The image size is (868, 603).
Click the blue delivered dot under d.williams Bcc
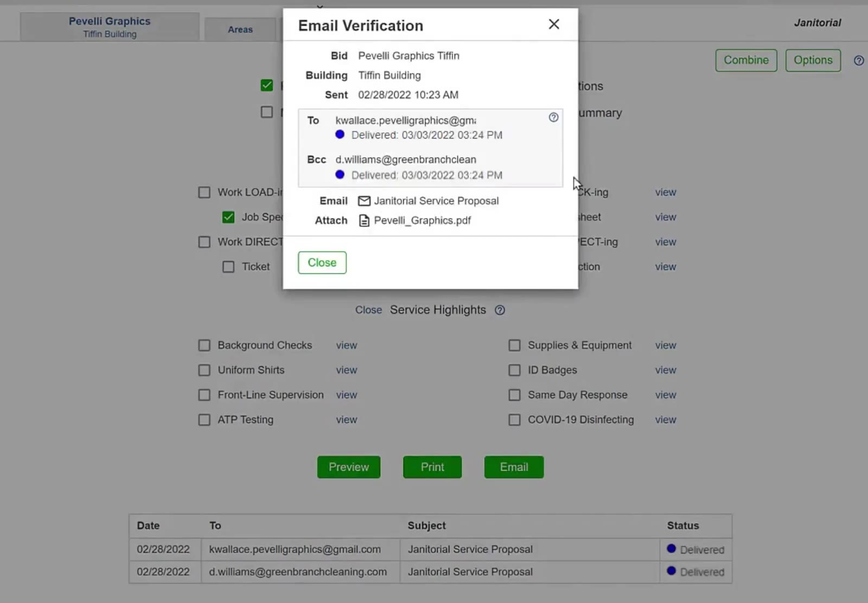[340, 175]
